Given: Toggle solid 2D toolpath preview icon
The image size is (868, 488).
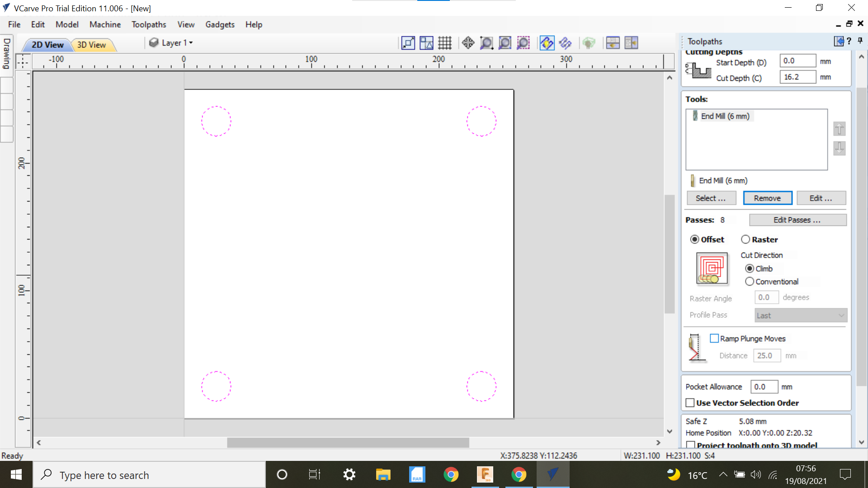Looking at the screenshot, I should (565, 43).
